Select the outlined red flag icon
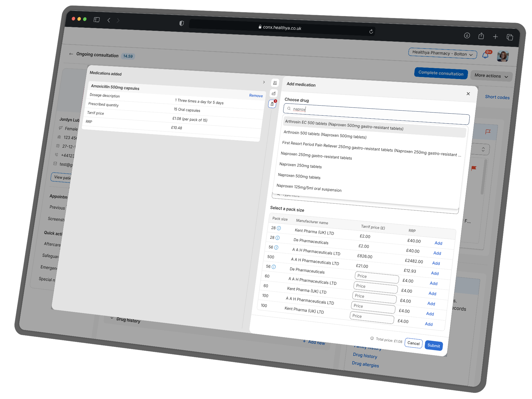 click(488, 132)
